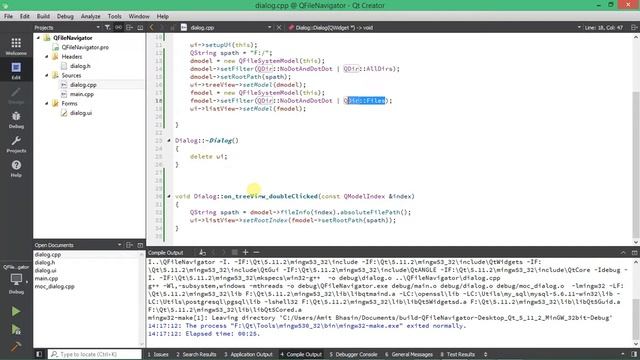Viewport: 640px width, 360px height.
Task: Click the filter tree icon in Projects panel
Action: pyautogui.click(x=107, y=27)
